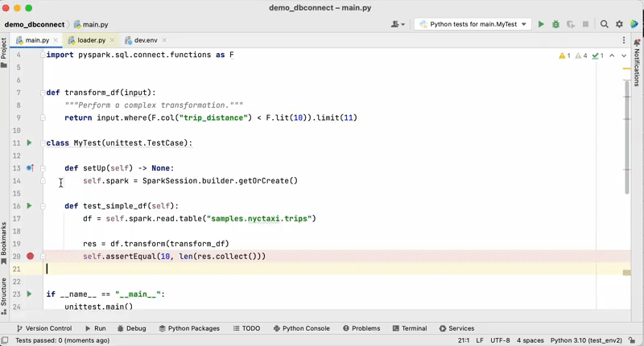The image size is (644, 346).
Task: Click the Python 3.10 interpreter selector
Action: point(585,340)
